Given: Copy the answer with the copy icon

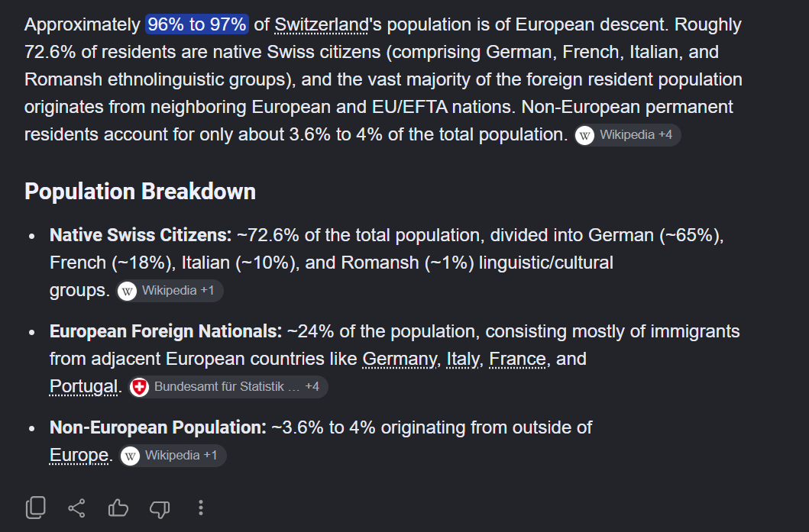Looking at the screenshot, I should pyautogui.click(x=36, y=508).
